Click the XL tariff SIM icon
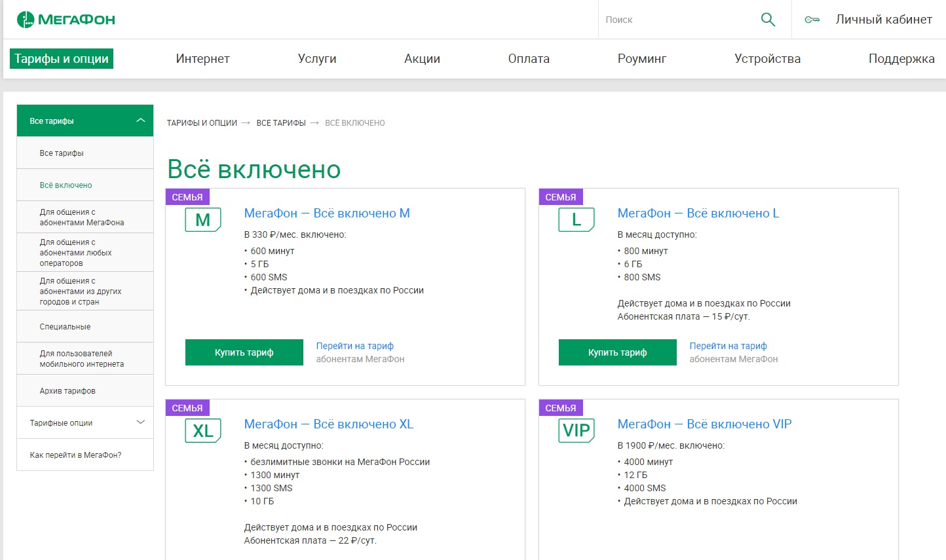 click(x=203, y=431)
